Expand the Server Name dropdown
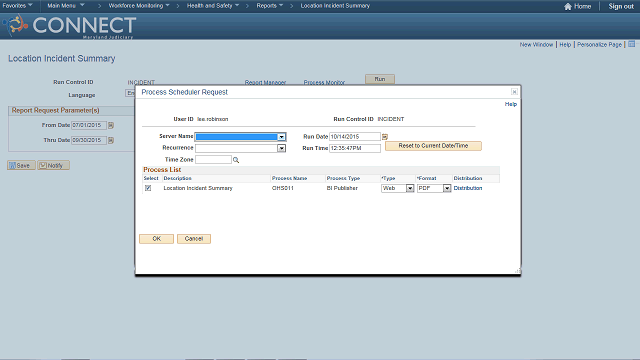640x360 pixels. 282,137
